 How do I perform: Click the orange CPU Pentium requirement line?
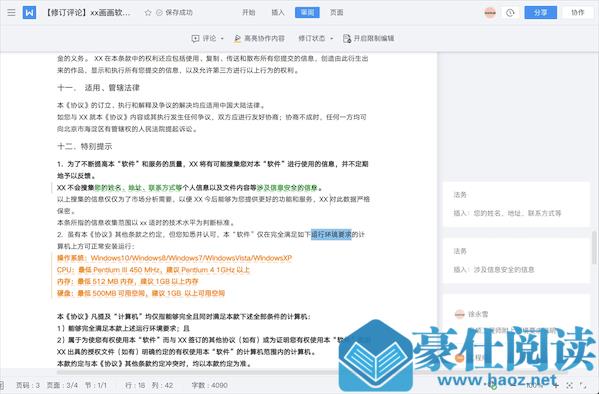tap(153, 270)
